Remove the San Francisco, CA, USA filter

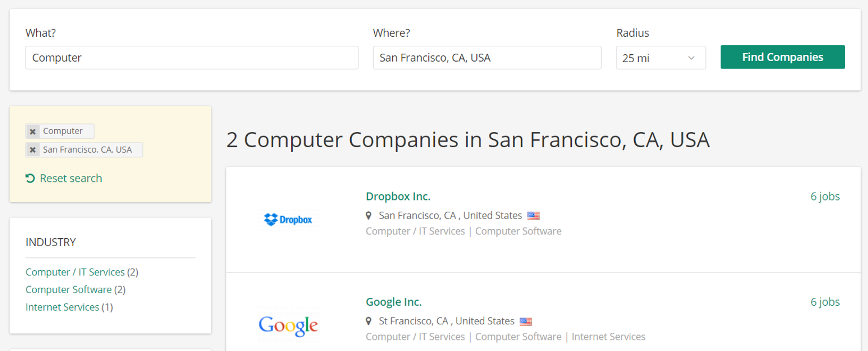pos(32,149)
